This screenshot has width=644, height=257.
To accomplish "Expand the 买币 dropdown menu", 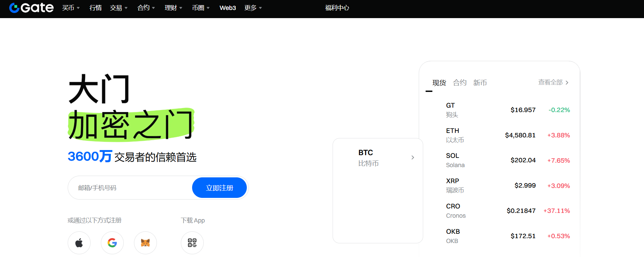I will click(x=71, y=8).
